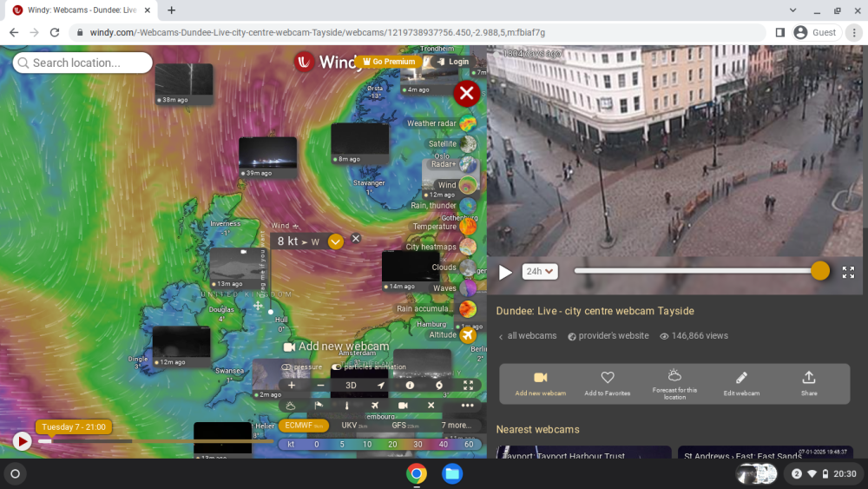
Task: Select the empty POI X icon
Action: [x=431, y=406]
